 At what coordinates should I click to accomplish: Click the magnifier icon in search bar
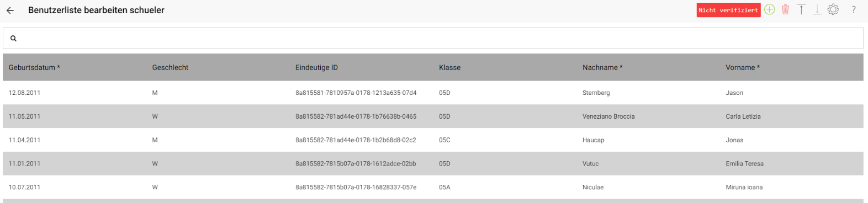click(x=13, y=39)
